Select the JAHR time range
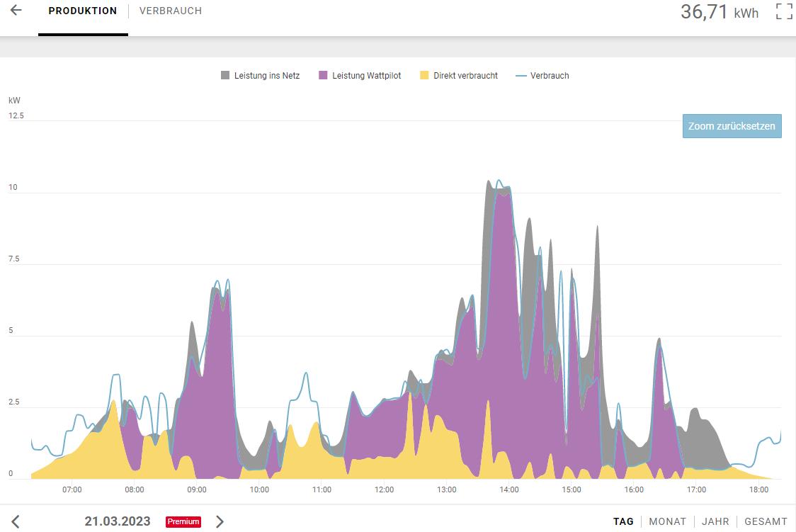 tap(715, 521)
